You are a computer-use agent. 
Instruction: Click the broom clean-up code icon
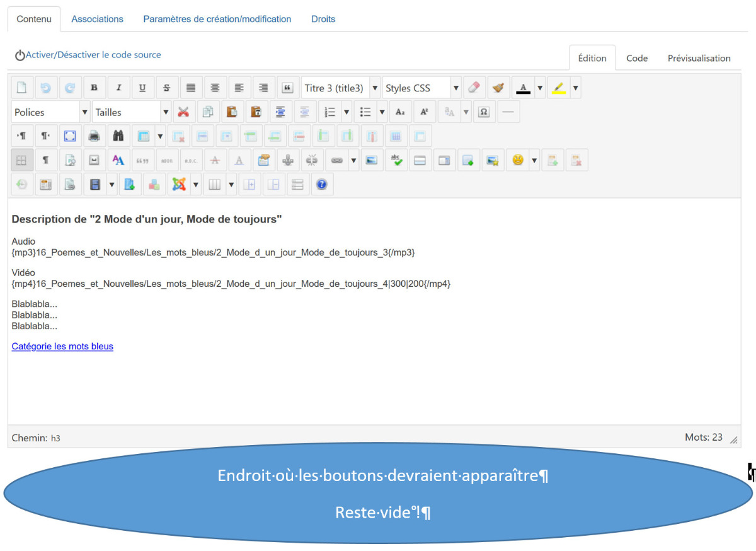click(498, 88)
